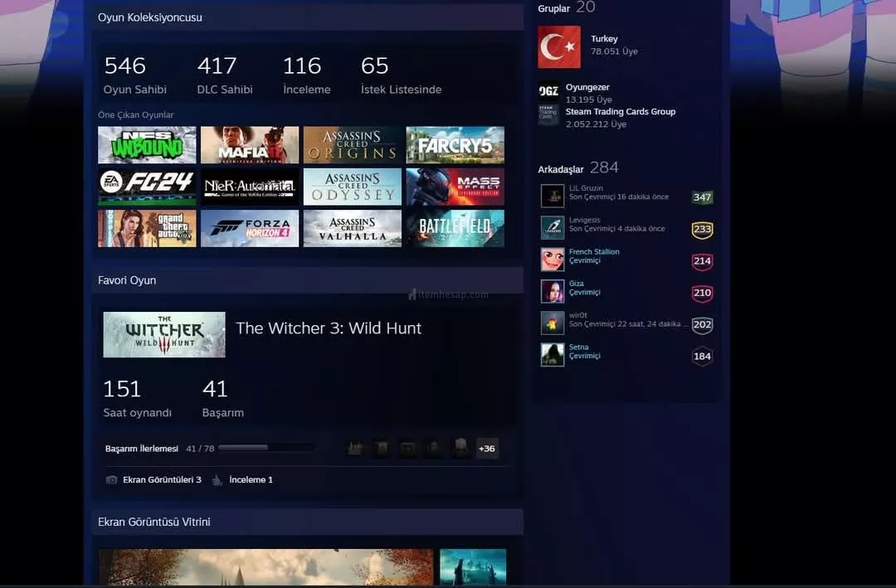Open the +36 more achievements box

tap(487, 449)
